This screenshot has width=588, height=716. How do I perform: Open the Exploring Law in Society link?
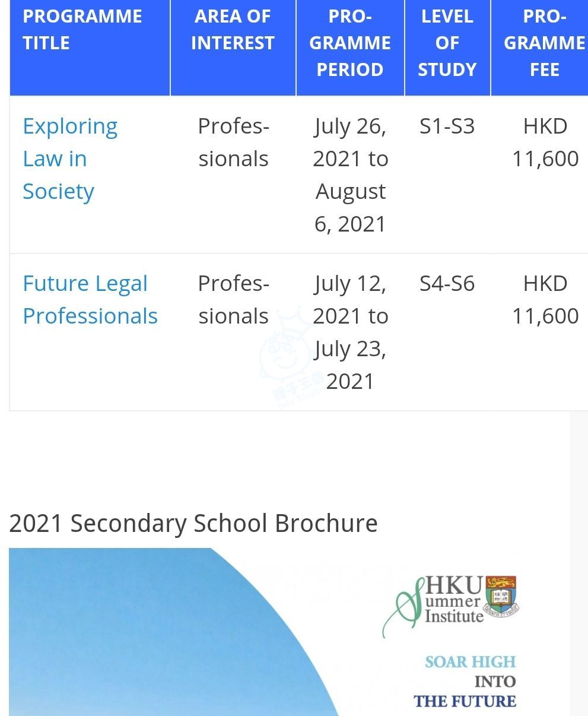pyautogui.click(x=70, y=159)
